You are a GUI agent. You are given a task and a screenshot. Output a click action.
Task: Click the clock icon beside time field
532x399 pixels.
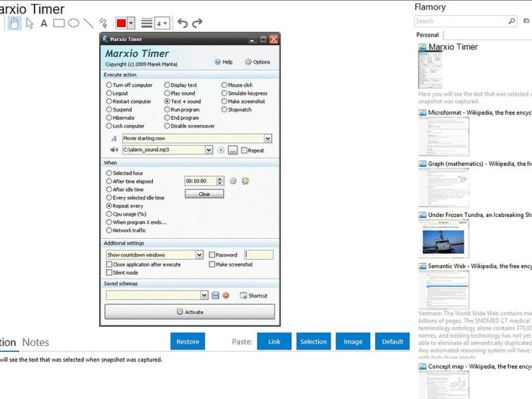coord(233,181)
